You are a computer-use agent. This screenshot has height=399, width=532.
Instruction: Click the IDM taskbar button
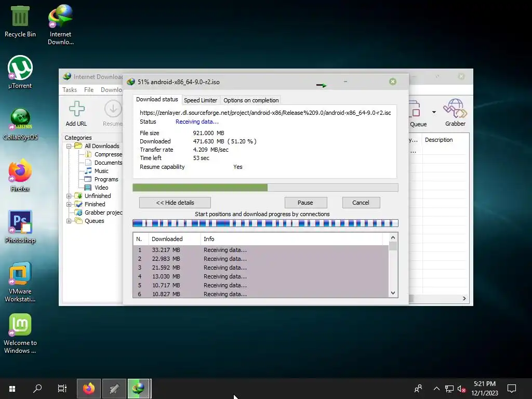pos(138,389)
